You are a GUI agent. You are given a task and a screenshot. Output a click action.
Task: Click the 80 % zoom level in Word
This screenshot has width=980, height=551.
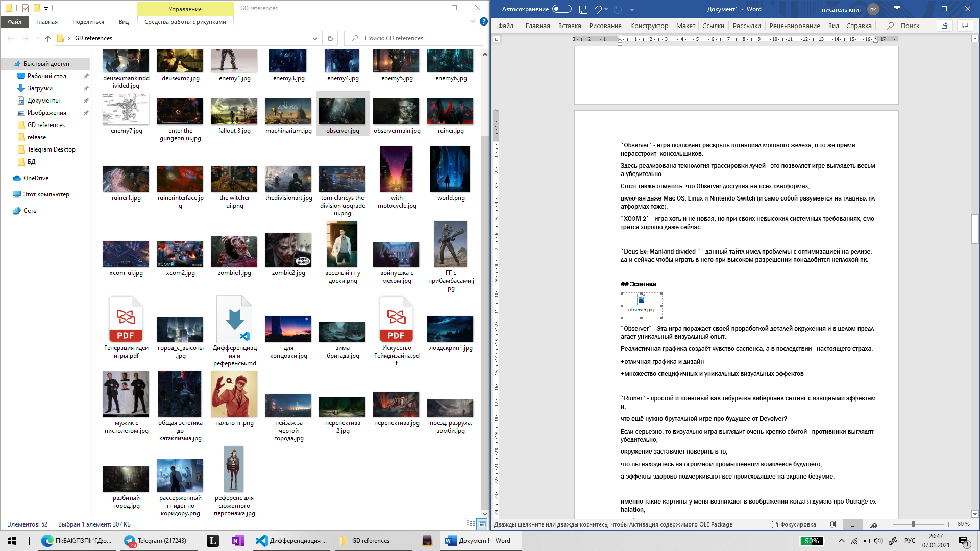click(x=964, y=524)
